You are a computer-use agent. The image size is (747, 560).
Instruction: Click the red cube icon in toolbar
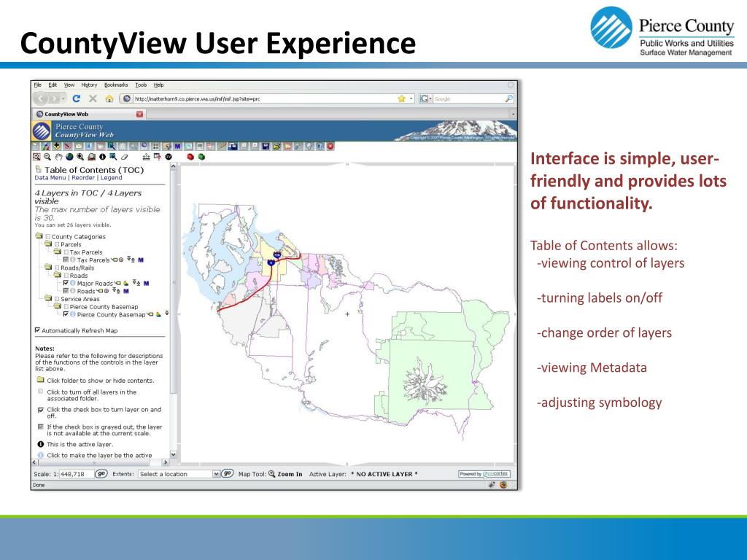[x=190, y=157]
